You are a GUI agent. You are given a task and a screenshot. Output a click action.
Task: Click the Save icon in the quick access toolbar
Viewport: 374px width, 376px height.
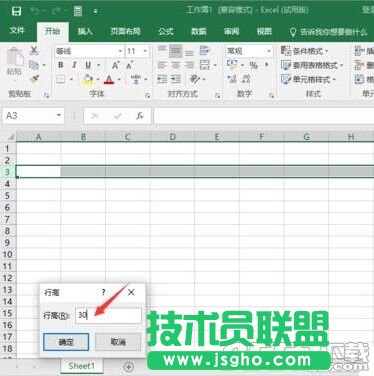click(16, 11)
